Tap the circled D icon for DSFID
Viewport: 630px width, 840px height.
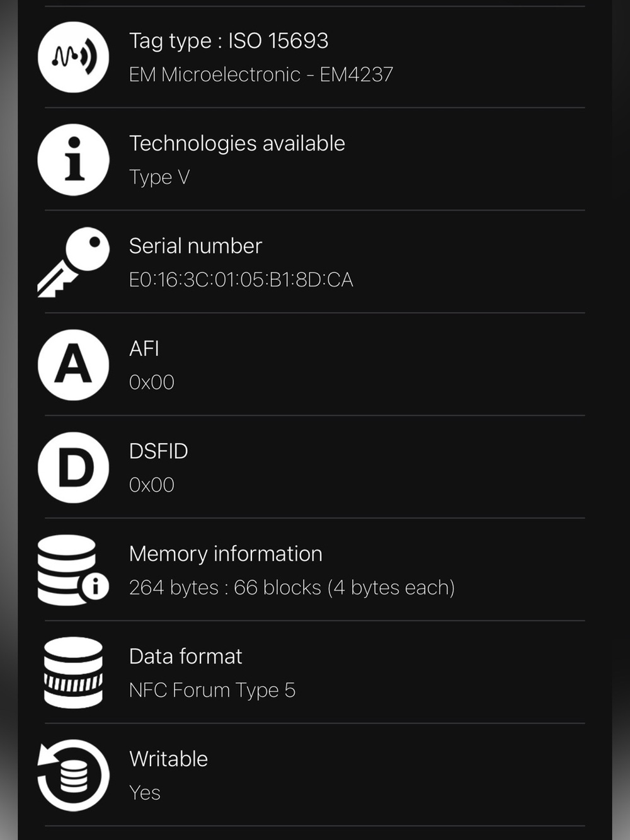[x=73, y=468]
